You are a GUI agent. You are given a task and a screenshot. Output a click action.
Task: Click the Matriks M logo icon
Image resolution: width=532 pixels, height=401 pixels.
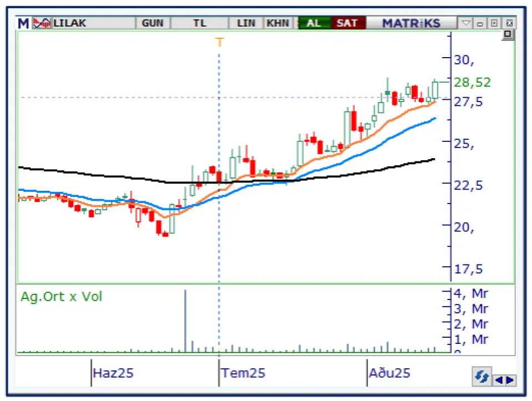[23, 23]
